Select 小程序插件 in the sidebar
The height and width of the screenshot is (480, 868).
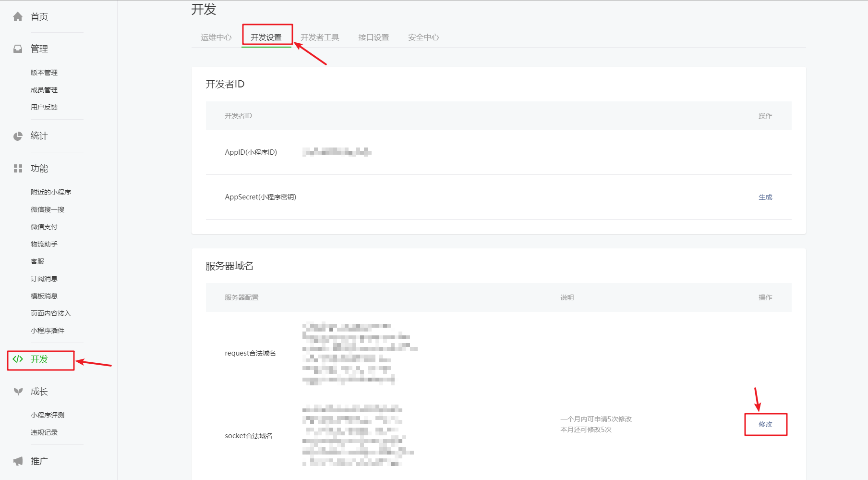click(x=48, y=331)
